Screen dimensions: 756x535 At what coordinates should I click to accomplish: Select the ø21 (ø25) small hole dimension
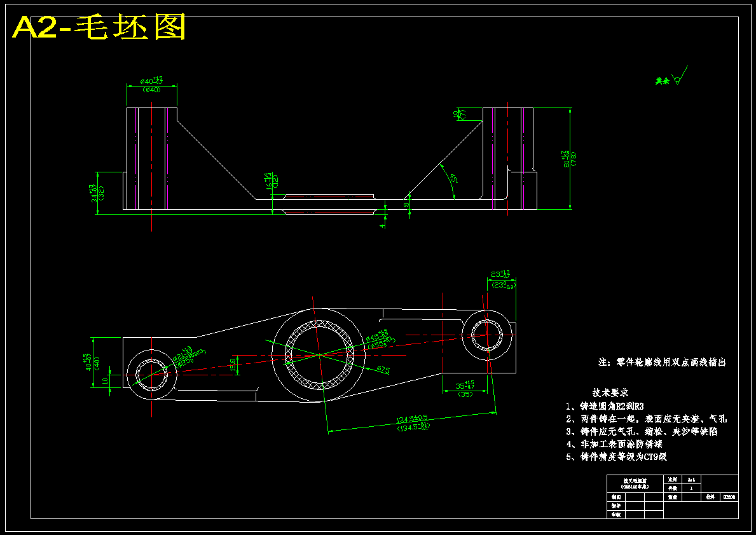tap(188, 357)
